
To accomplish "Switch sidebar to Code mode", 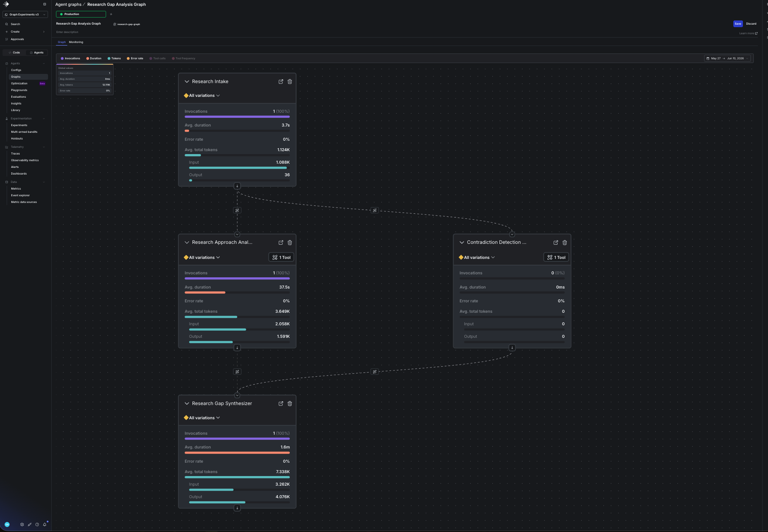I will tap(14, 53).
